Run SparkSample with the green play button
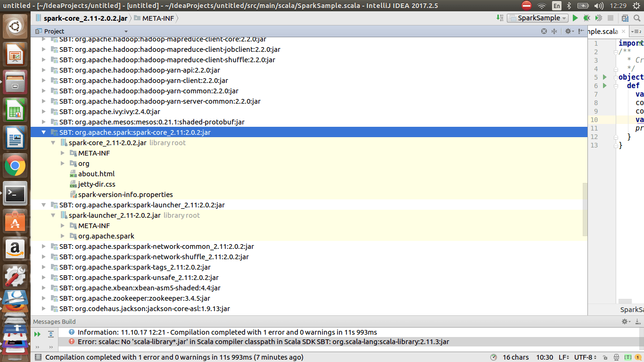The height and width of the screenshot is (362, 644). point(575,18)
